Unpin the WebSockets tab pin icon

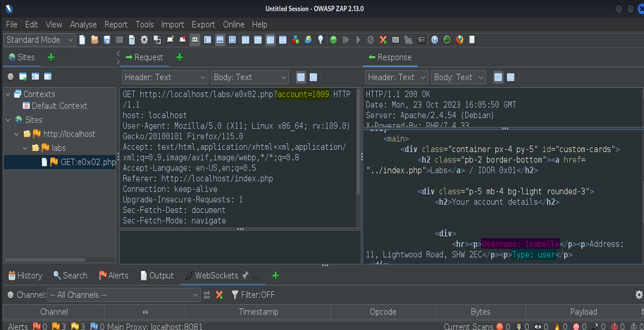point(246,276)
